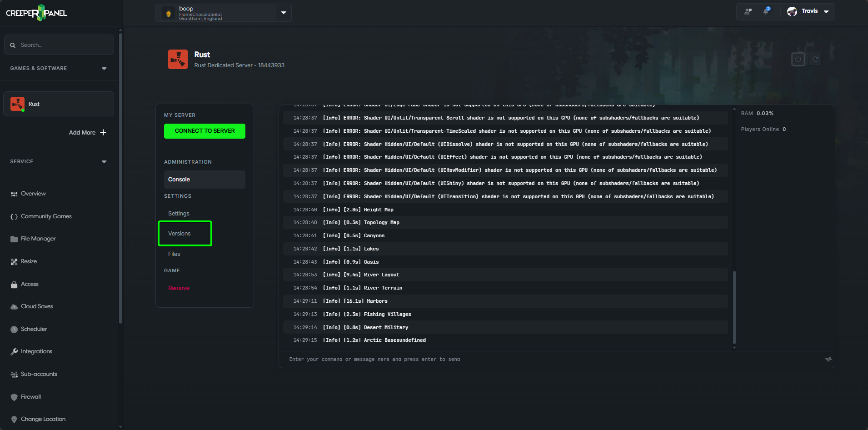Open the Integrations link
The width and height of the screenshot is (868, 430).
click(36, 351)
